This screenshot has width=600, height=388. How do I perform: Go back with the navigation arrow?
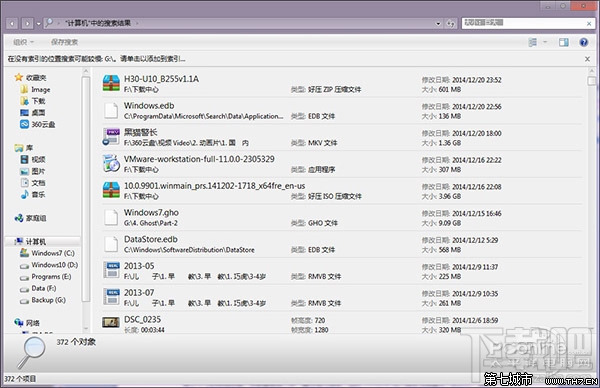(12, 24)
